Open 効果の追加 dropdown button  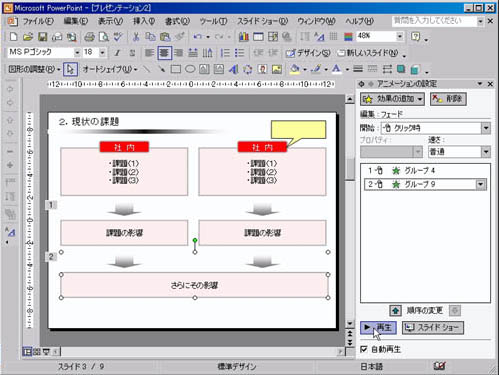coord(392,99)
